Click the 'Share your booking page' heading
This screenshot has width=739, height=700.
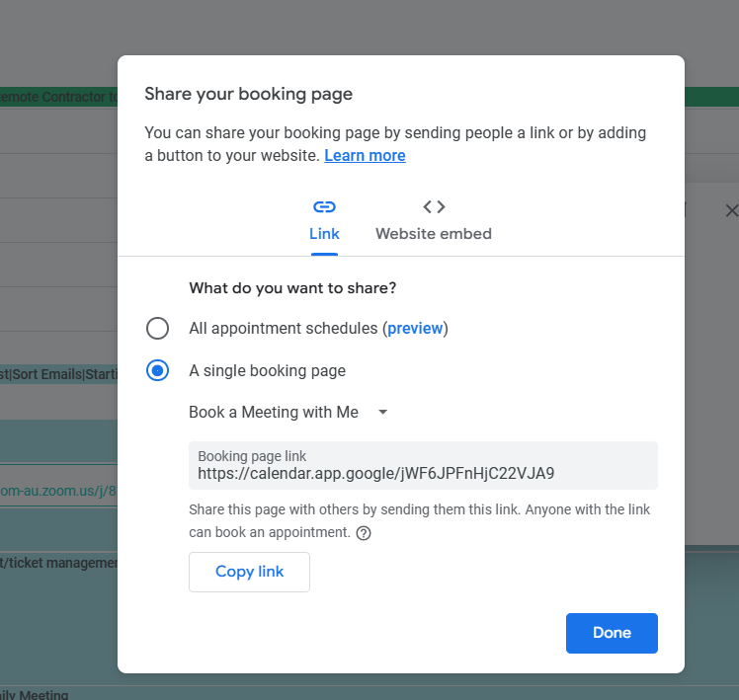point(248,94)
